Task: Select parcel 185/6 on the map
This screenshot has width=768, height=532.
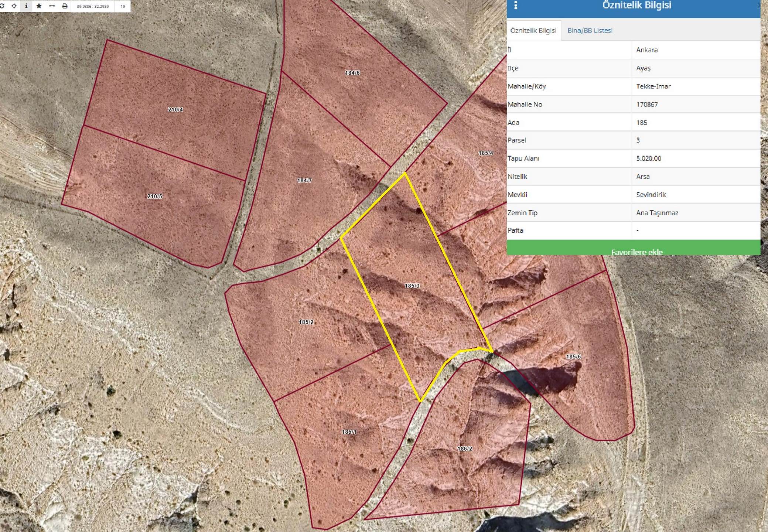Action: [x=573, y=357]
